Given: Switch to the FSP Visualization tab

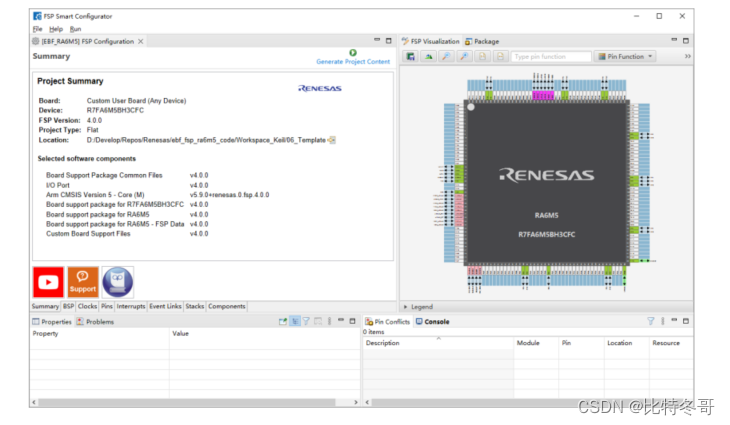Looking at the screenshot, I should [x=431, y=41].
